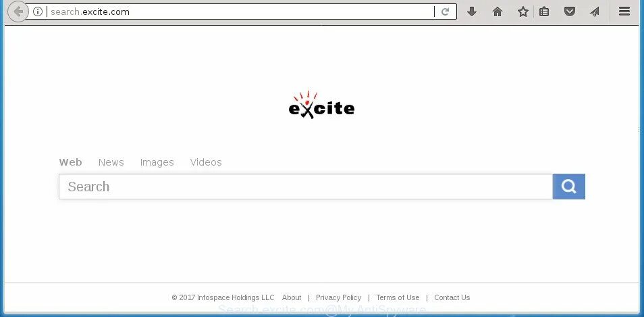
Task: Go back with the browser back arrow
Action: coord(18,11)
